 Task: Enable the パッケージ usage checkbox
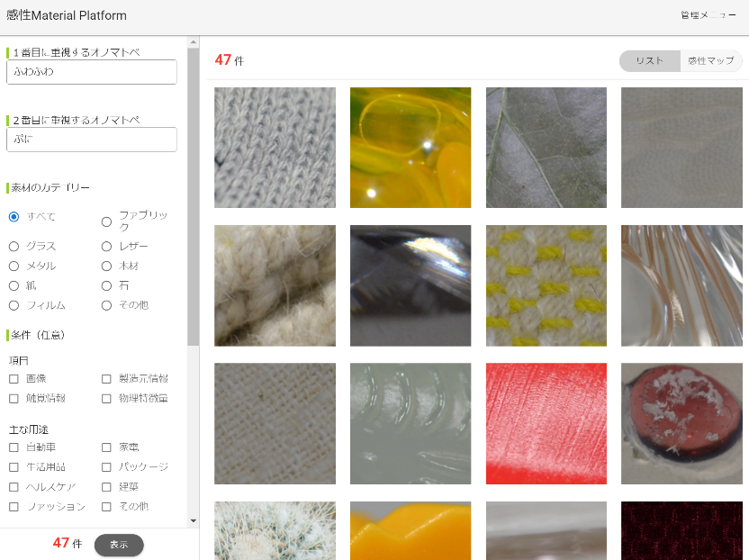click(x=107, y=467)
